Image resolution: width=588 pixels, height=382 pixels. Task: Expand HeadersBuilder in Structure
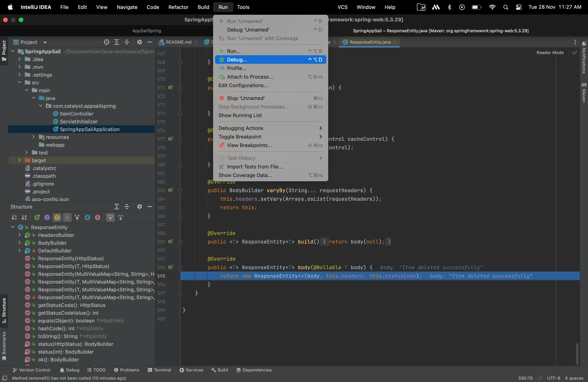point(19,235)
